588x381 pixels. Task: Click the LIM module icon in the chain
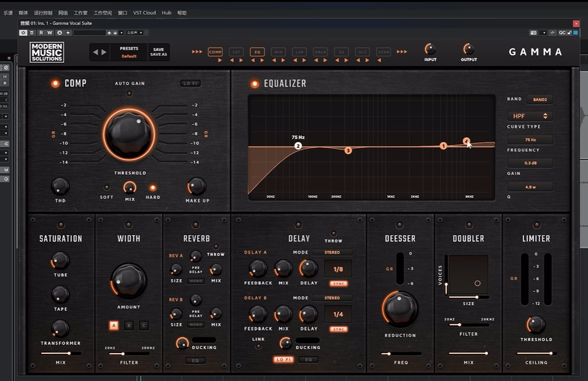pos(299,52)
